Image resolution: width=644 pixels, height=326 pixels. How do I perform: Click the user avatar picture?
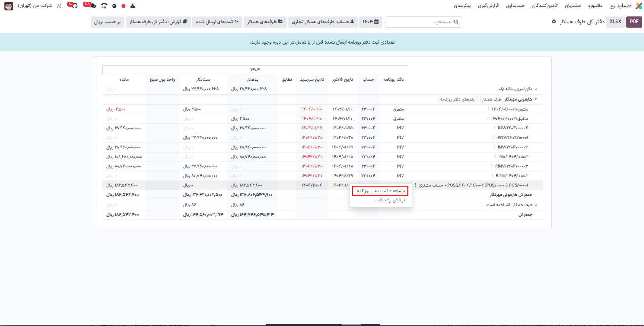click(8, 6)
